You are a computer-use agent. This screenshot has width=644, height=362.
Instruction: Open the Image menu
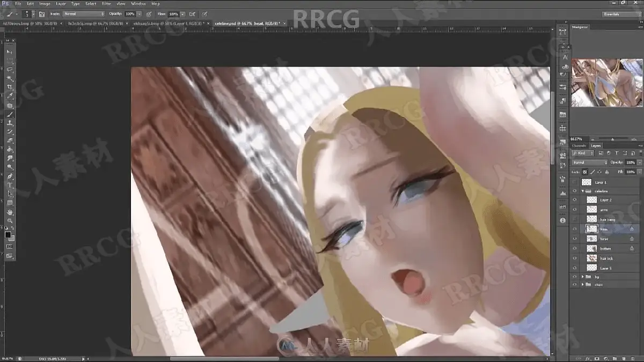click(x=45, y=3)
